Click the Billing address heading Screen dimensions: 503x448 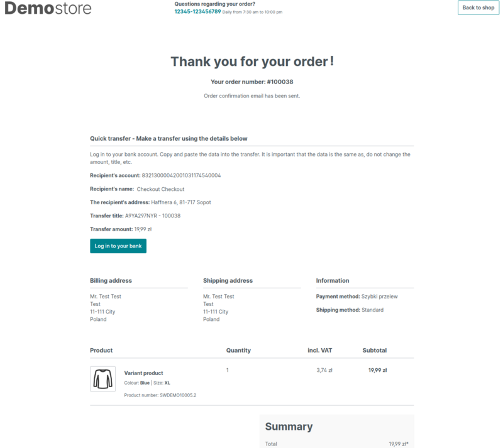point(111,281)
